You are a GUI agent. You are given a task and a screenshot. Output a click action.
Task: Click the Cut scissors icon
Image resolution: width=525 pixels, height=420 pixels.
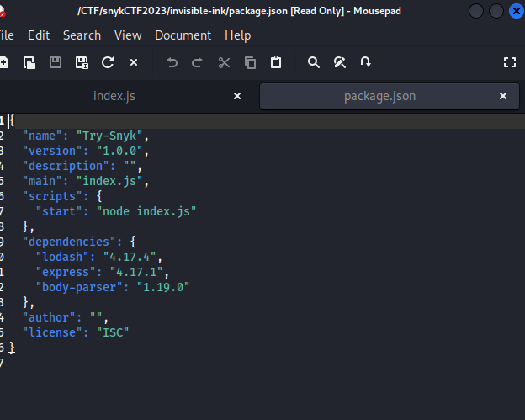pos(224,62)
